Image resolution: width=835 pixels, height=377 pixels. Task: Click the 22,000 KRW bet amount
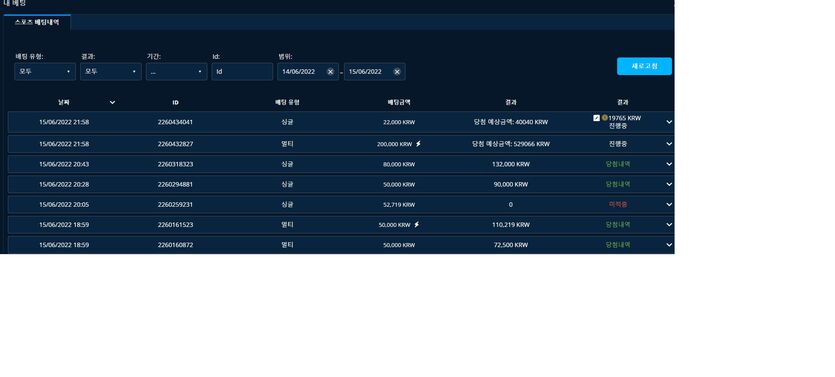(x=399, y=122)
